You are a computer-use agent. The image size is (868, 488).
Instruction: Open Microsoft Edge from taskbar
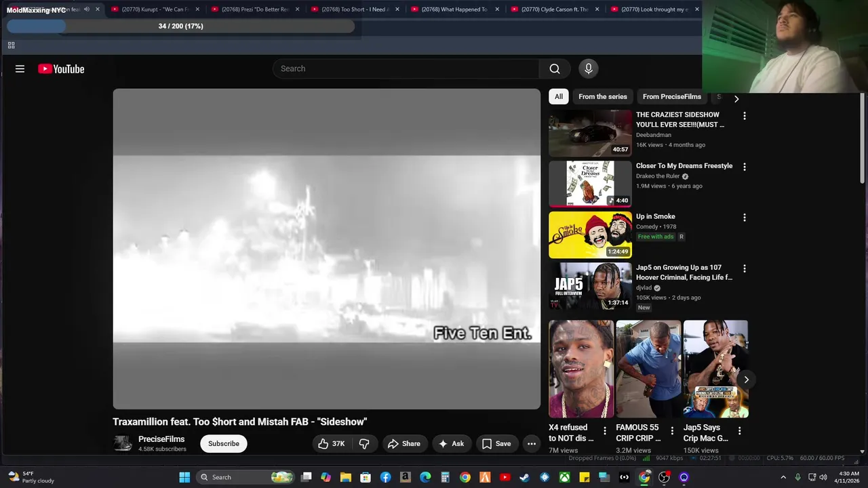click(x=425, y=477)
